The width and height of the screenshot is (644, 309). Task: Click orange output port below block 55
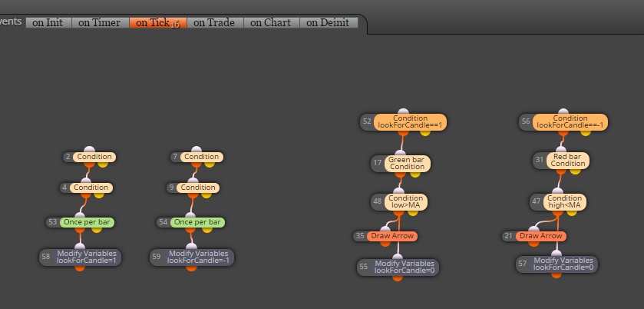tap(398, 277)
